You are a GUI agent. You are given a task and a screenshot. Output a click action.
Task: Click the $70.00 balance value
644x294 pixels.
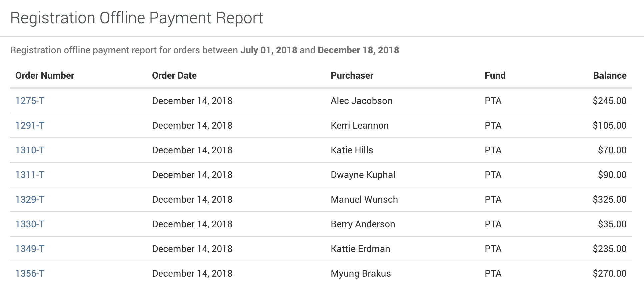(x=612, y=150)
